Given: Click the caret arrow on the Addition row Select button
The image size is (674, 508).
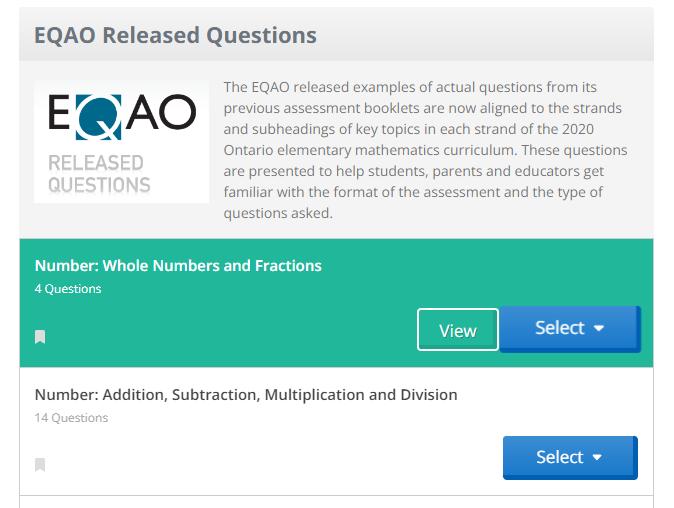Looking at the screenshot, I should pyautogui.click(x=597, y=457).
